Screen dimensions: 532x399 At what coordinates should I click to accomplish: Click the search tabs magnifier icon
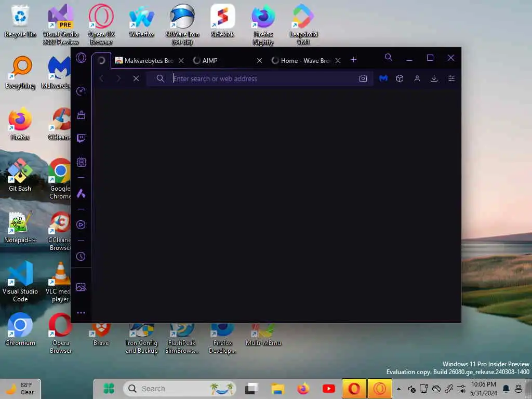tap(389, 57)
